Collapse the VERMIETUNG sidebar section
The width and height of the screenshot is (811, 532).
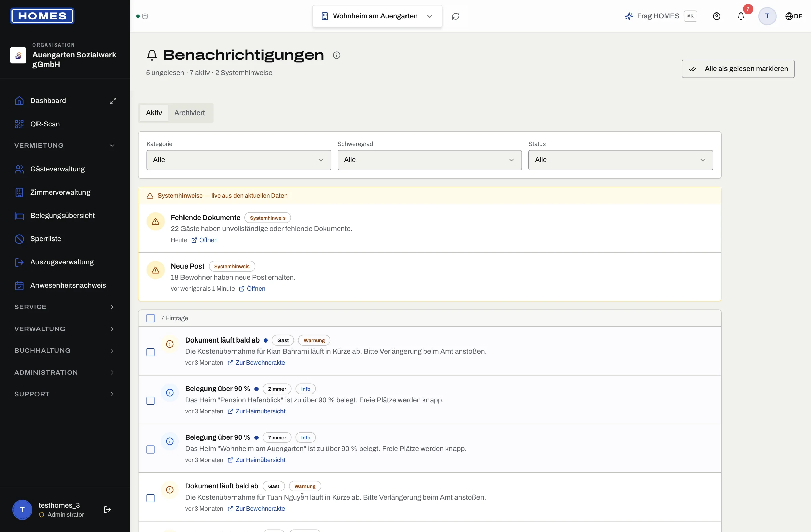[x=65, y=146]
